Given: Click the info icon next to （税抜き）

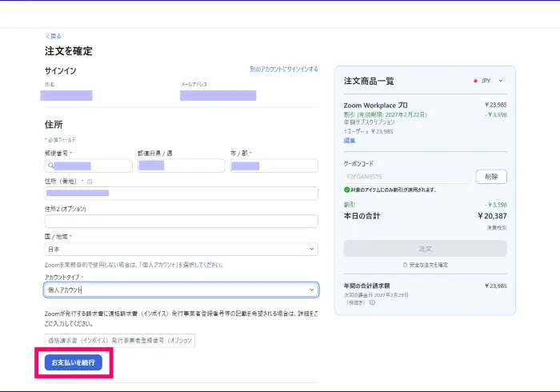Looking at the screenshot, I should pos(372,302).
